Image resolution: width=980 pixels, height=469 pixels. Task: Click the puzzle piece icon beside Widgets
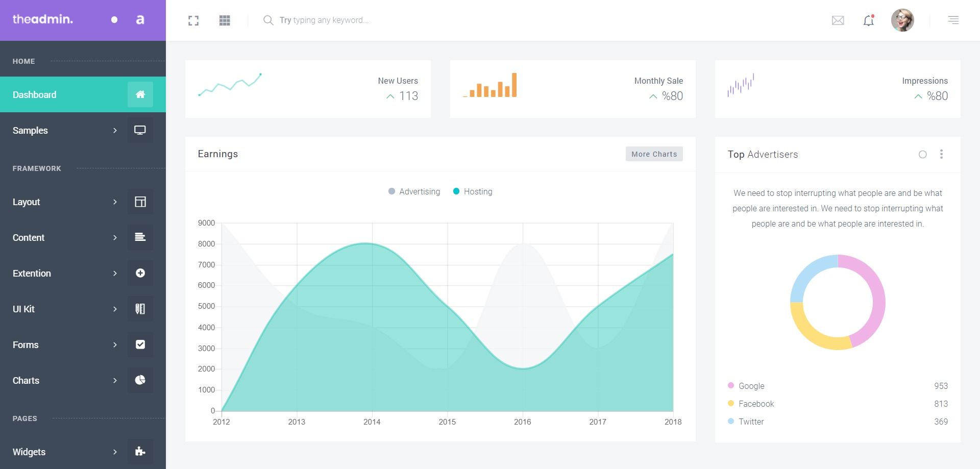pyautogui.click(x=140, y=452)
